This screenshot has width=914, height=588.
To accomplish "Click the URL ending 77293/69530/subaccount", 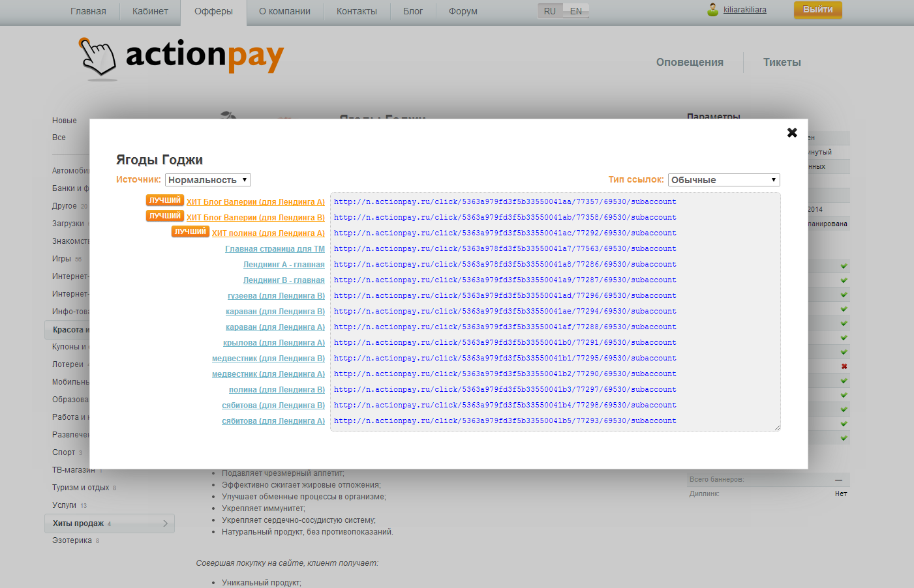I will [x=505, y=421].
